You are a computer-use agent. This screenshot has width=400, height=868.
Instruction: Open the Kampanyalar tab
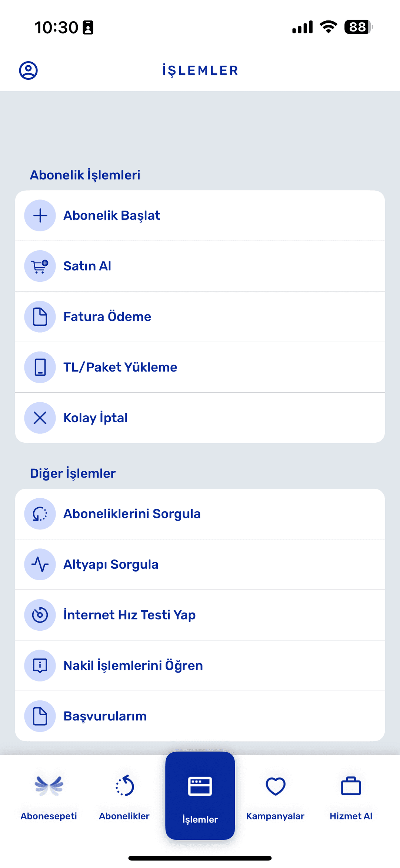[x=276, y=797]
